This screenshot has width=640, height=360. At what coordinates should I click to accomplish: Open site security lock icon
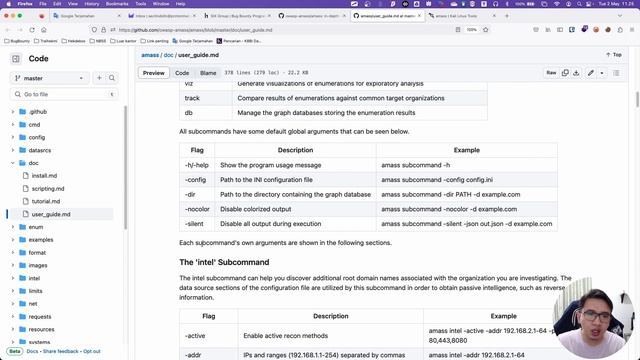coord(103,30)
